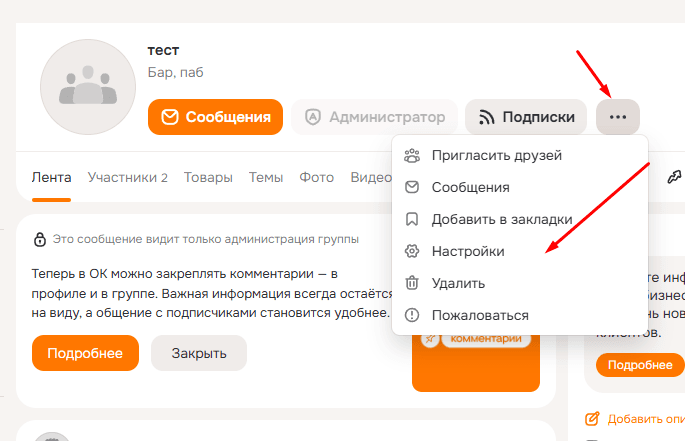This screenshot has height=441, width=685.
Task: Click the bookmark icon in the dropdown menu
Action: [x=412, y=219]
